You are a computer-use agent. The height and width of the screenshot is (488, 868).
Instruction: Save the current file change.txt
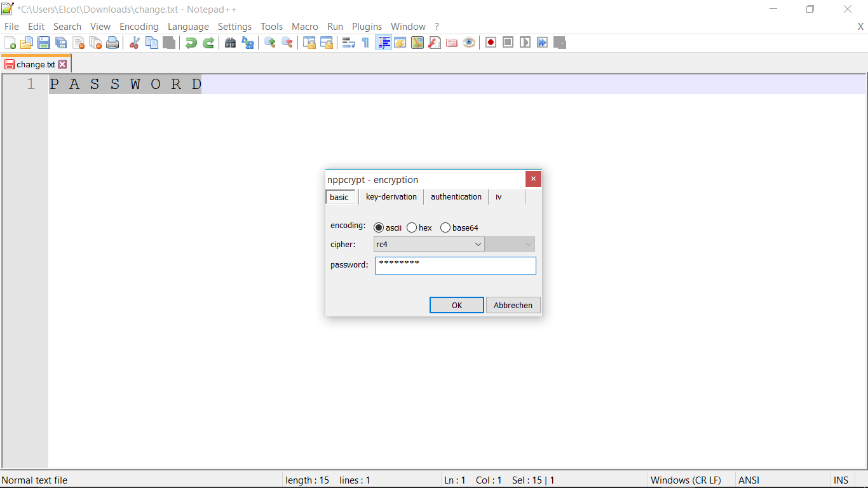[43, 42]
